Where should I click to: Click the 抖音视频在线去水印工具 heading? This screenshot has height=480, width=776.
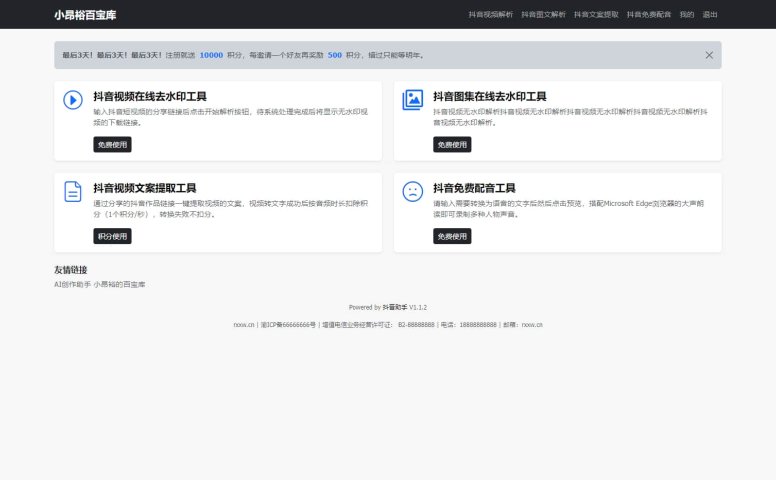tap(150, 96)
